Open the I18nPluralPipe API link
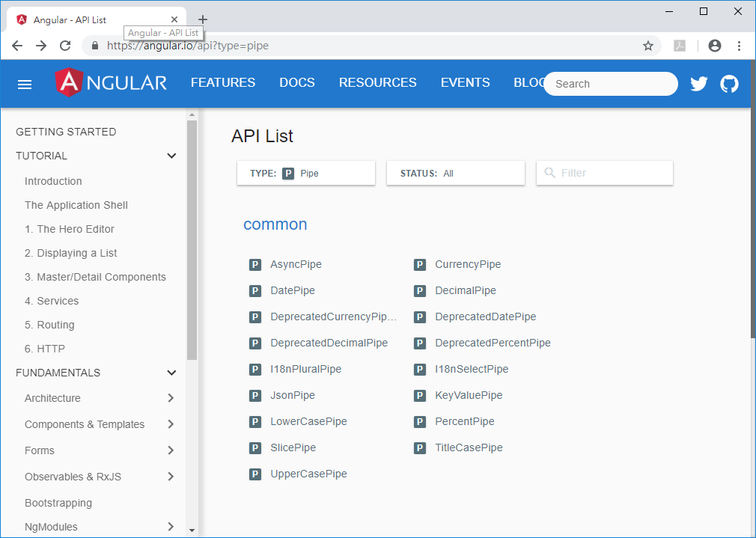756x538 pixels. pyautogui.click(x=305, y=369)
